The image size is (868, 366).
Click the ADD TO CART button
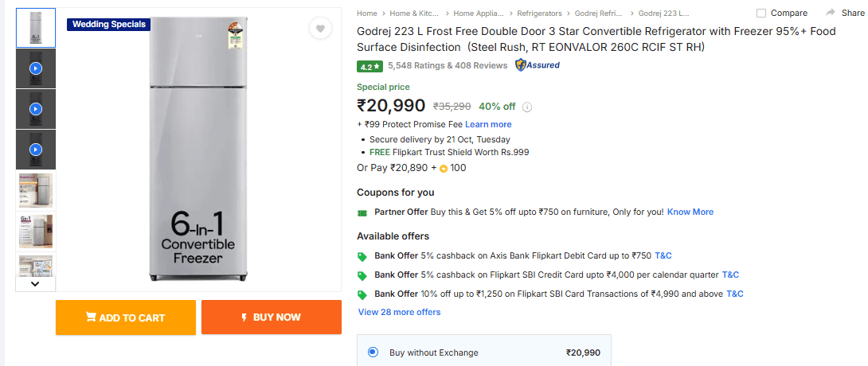pyautogui.click(x=125, y=317)
